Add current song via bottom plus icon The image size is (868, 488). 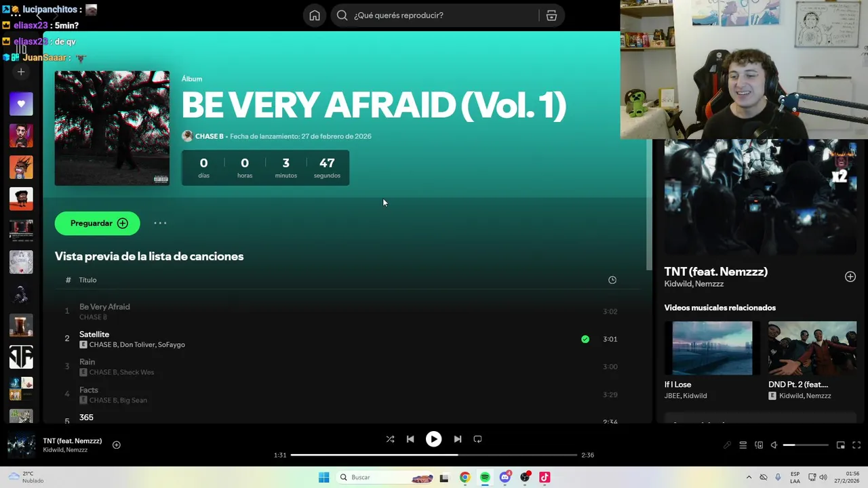117,445
